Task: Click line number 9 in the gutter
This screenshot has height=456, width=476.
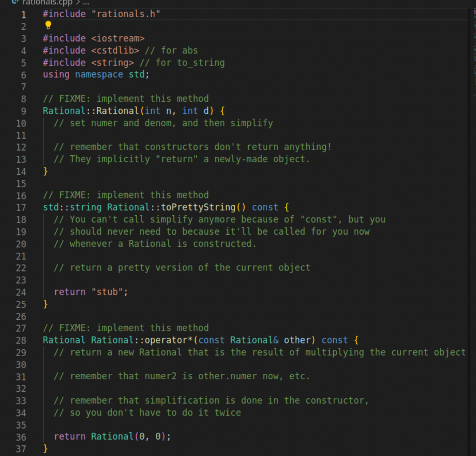Action: pyautogui.click(x=23, y=111)
